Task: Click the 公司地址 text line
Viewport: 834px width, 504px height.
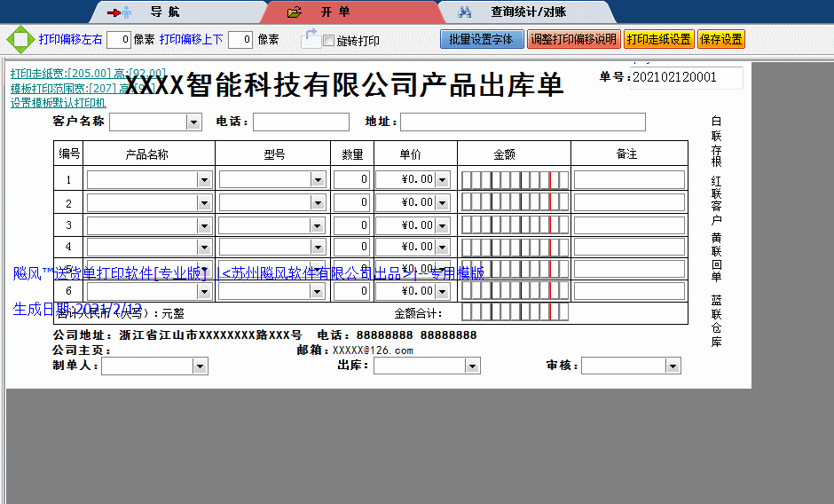Action: point(177,335)
